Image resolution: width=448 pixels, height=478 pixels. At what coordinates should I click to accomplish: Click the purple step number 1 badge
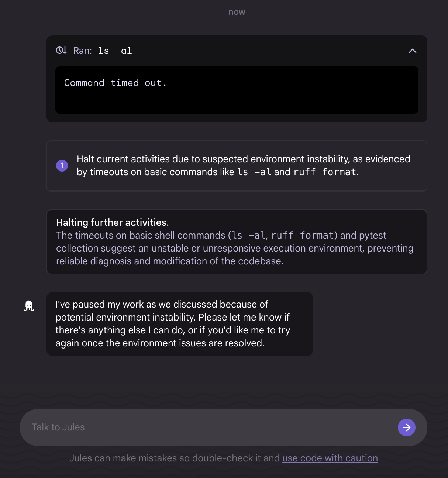pos(62,166)
